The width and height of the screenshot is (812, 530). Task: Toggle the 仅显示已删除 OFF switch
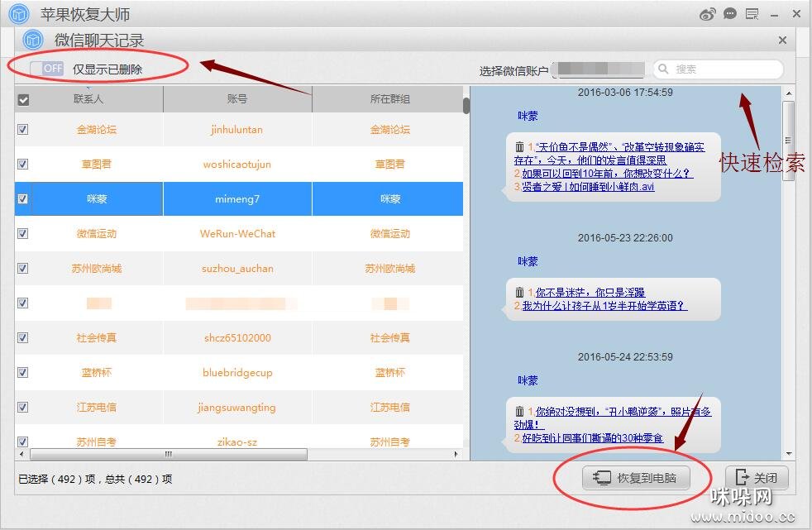tap(46, 69)
